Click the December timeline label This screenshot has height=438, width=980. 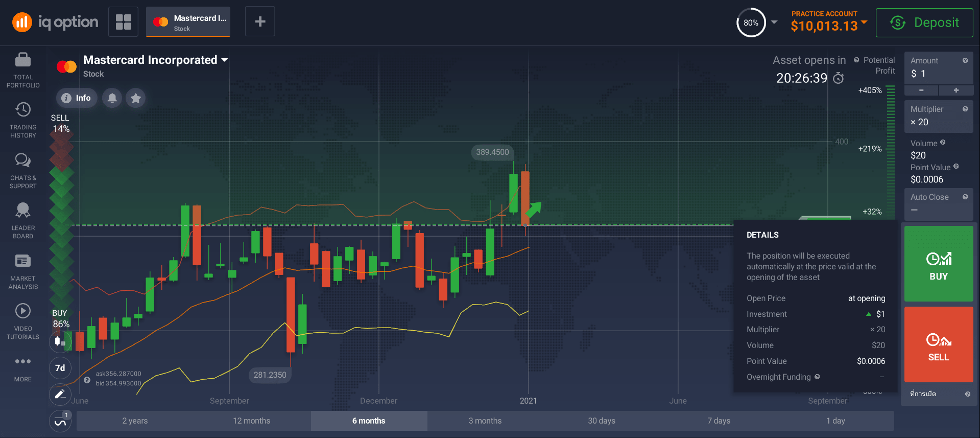pos(378,401)
